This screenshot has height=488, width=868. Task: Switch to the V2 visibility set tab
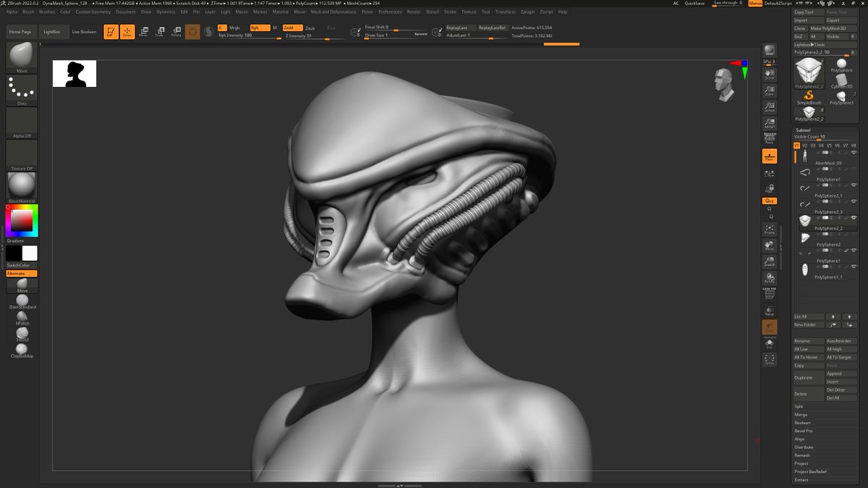804,146
